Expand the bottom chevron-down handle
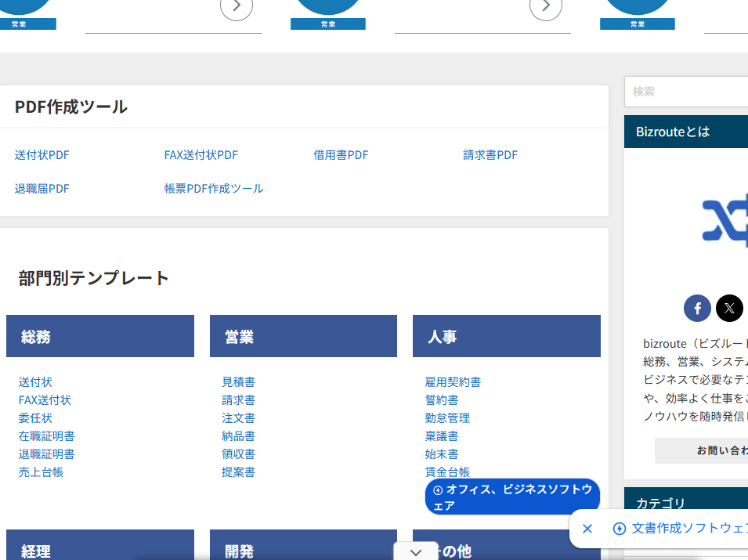 point(416,552)
